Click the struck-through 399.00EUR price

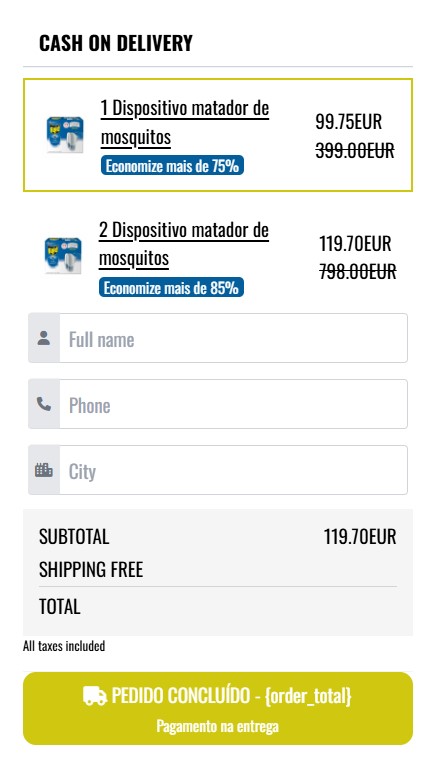355,150
